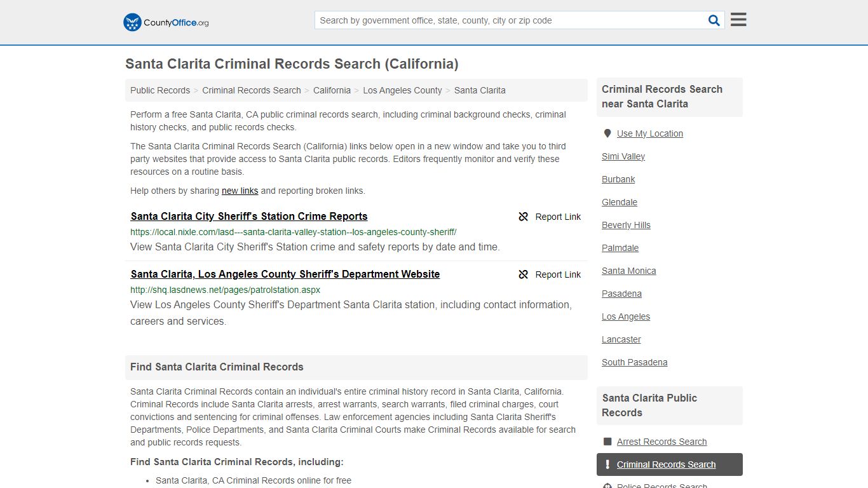Click 'Find Santa Clarita Criminal Records' heading
The height and width of the screenshot is (488, 868).
point(217,367)
